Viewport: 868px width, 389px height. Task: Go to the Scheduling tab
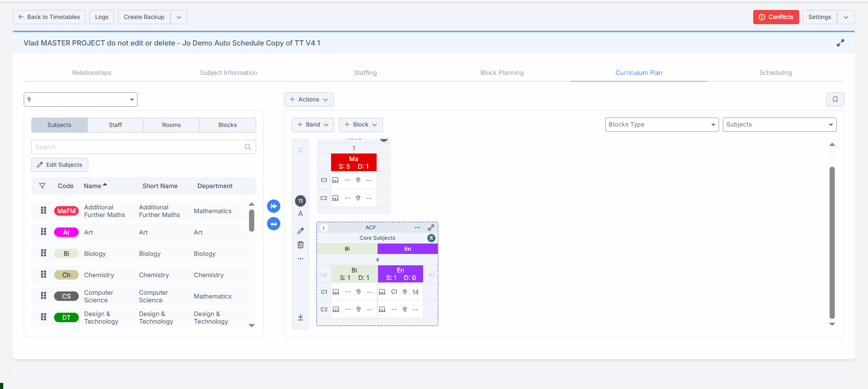click(775, 73)
